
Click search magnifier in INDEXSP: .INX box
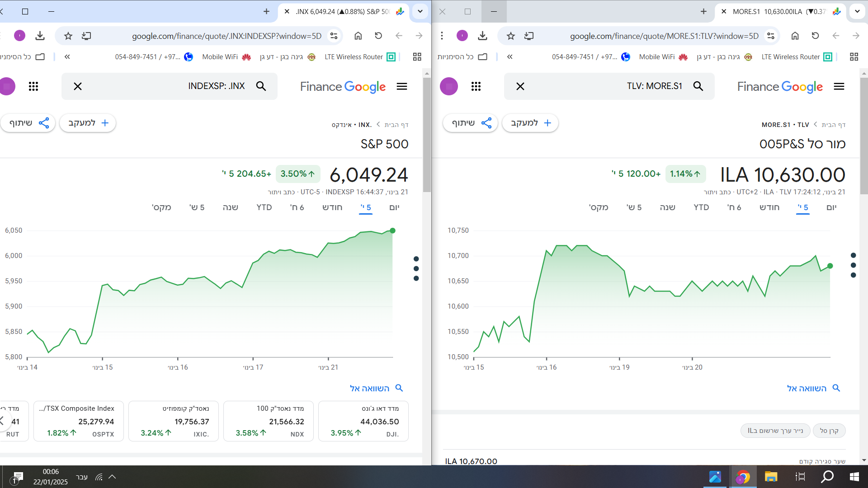point(261,86)
